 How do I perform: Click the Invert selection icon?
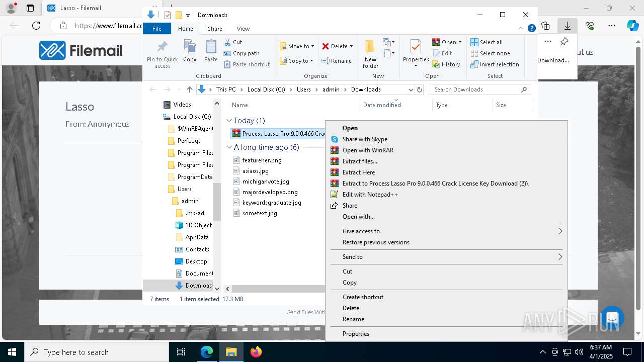coord(474,64)
